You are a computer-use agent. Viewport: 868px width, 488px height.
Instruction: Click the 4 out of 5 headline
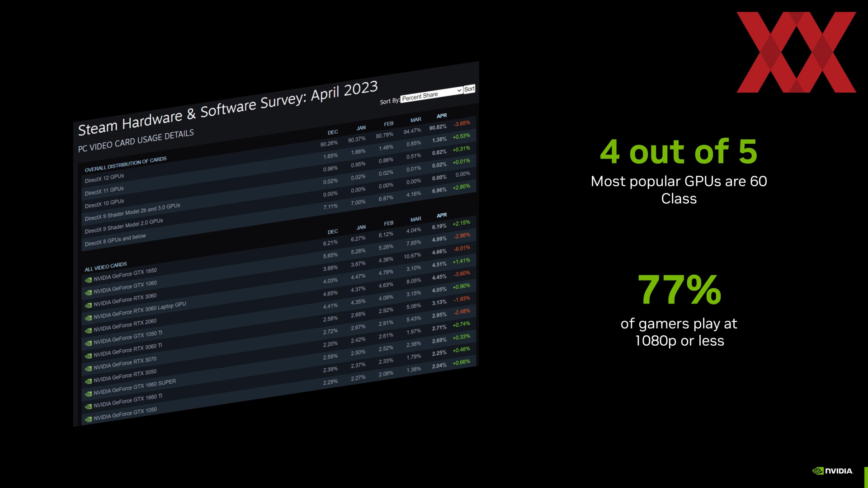click(x=679, y=151)
